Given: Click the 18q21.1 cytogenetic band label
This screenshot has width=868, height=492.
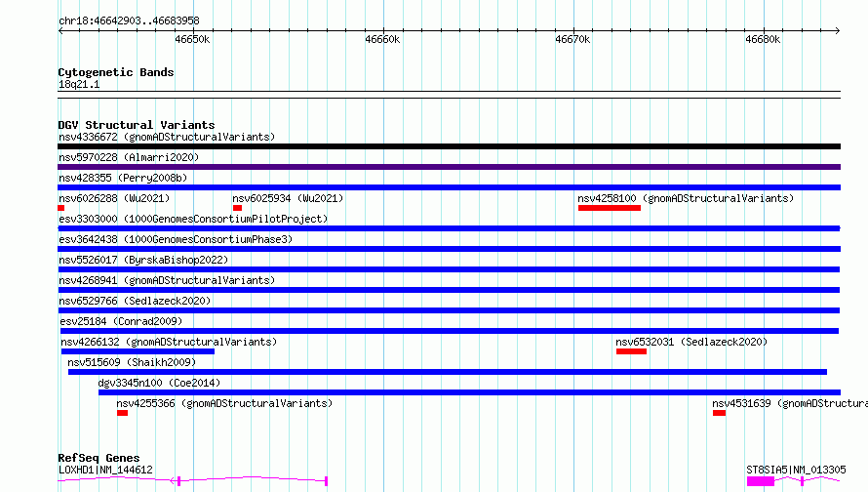Looking at the screenshot, I should click(79, 84).
